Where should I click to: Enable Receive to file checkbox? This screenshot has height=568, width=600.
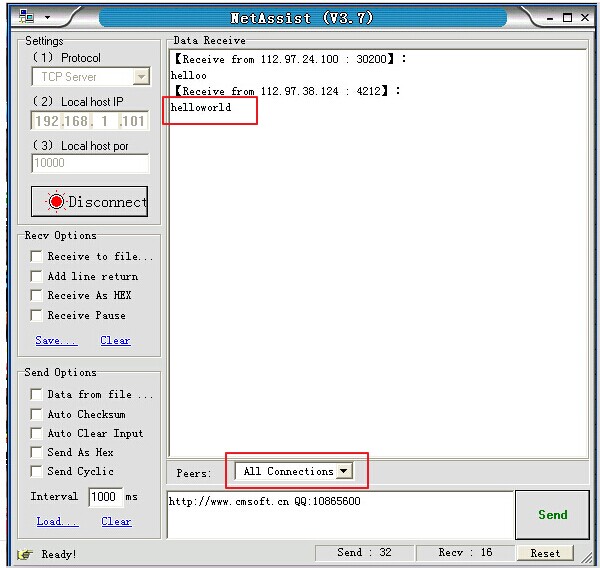pos(36,256)
